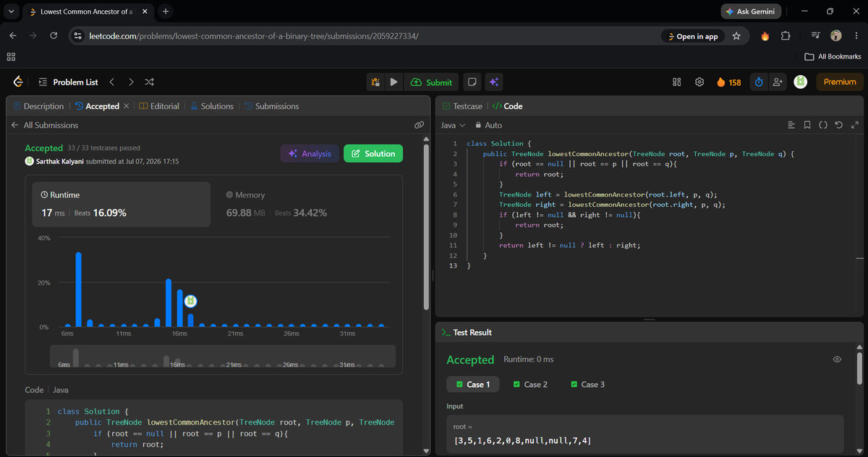Expand editor to fullscreen icon
Screen dimensions: 868x457
[854, 125]
